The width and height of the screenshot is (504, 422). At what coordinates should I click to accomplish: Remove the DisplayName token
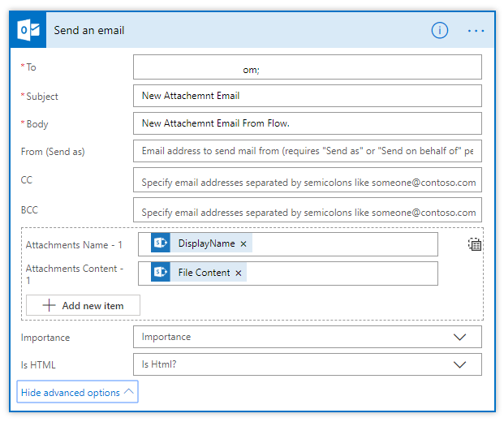[x=243, y=243]
